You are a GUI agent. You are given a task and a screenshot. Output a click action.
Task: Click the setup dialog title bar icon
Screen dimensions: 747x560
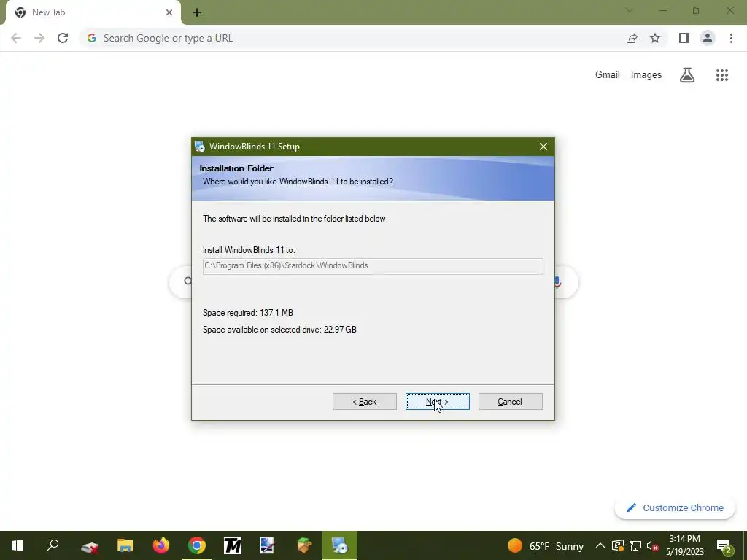pyautogui.click(x=200, y=147)
